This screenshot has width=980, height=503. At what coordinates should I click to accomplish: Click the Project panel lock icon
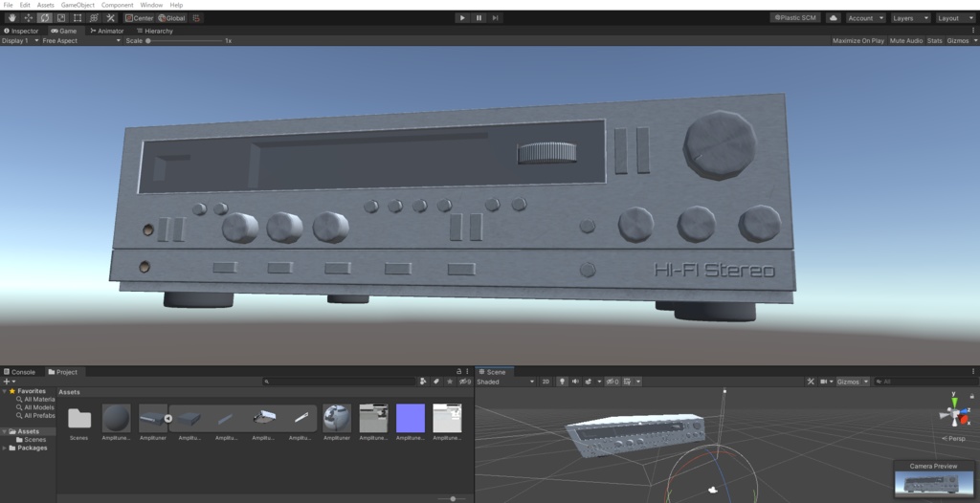click(458, 371)
